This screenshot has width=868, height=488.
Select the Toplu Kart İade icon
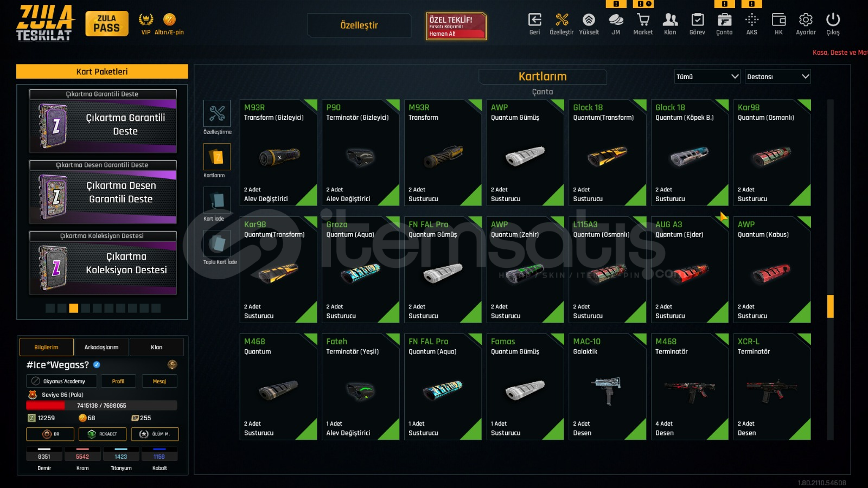point(217,243)
